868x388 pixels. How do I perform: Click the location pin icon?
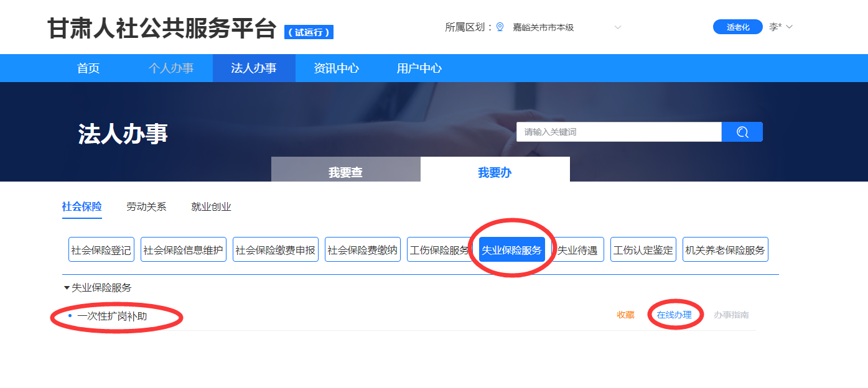tap(500, 27)
